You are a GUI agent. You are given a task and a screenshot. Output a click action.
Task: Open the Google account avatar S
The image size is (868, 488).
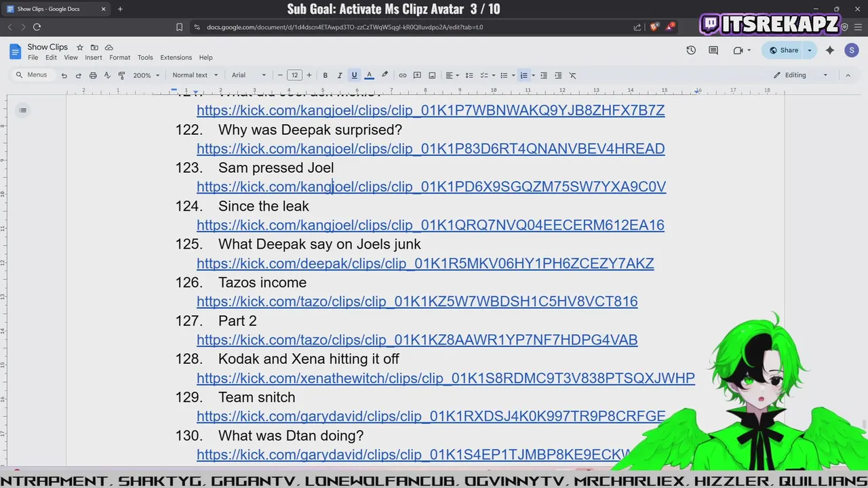(x=852, y=50)
